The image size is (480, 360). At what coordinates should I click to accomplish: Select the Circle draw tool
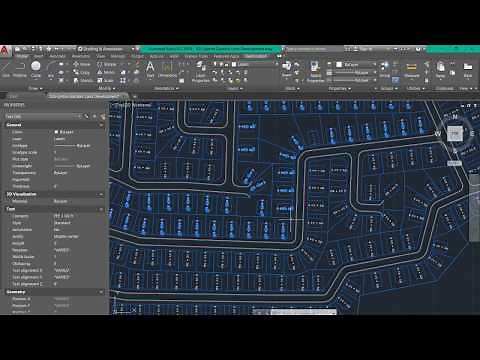(36, 69)
